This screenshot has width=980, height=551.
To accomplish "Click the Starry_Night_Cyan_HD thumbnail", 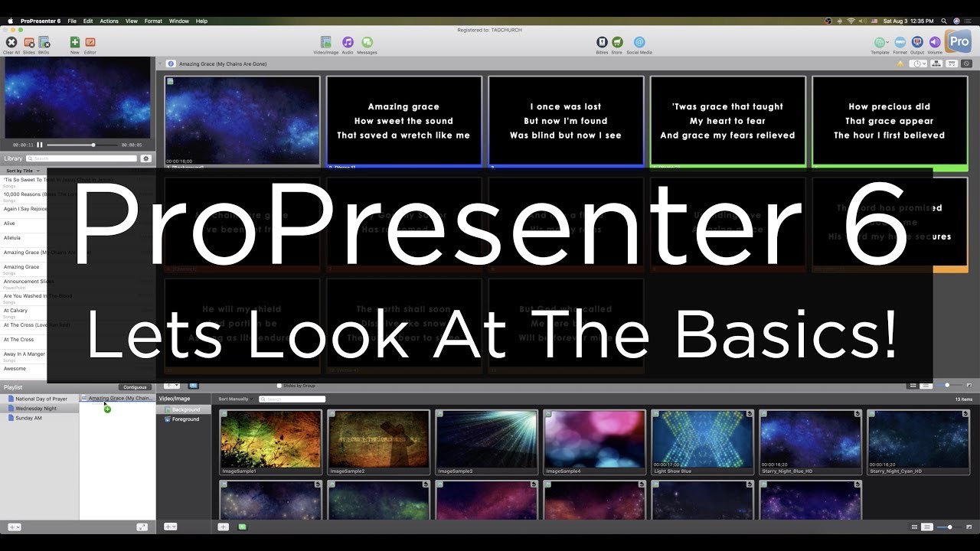I will 919,442.
